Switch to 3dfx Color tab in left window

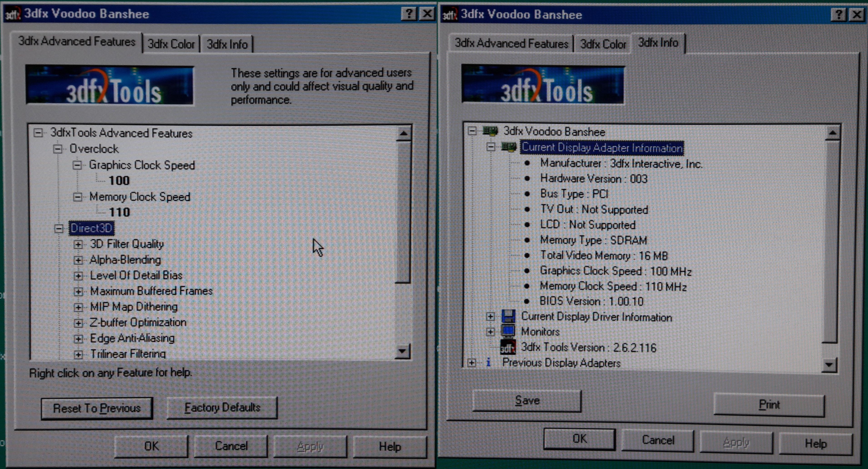pyautogui.click(x=171, y=44)
